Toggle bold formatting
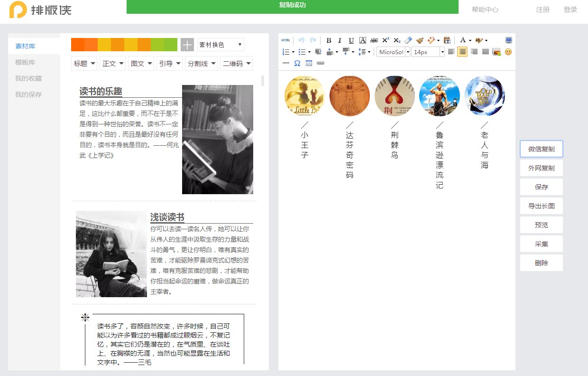The height and width of the screenshot is (376, 588). point(329,40)
